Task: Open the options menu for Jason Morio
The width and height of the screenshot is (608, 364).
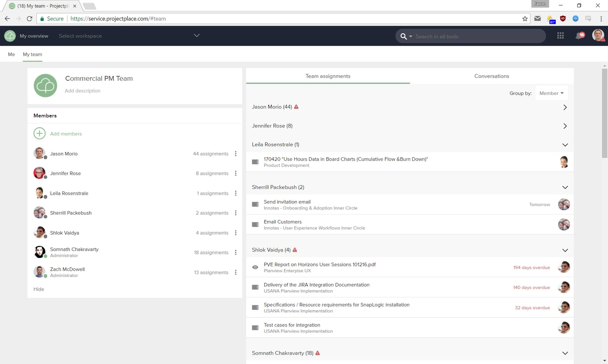Action: pos(236,154)
